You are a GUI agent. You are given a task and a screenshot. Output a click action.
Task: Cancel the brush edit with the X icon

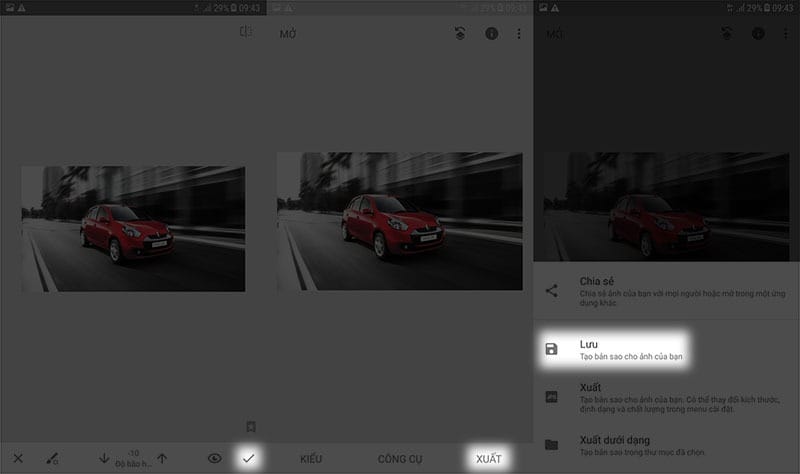tap(18, 458)
